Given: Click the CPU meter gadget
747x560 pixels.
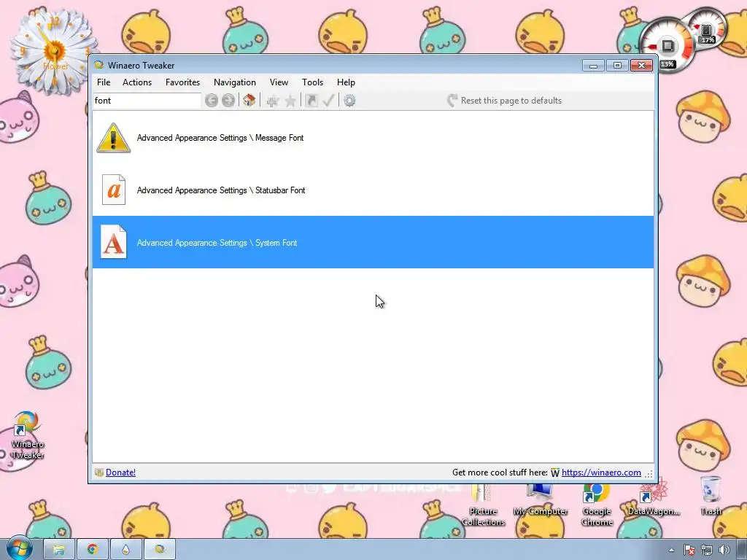Looking at the screenshot, I should (667, 46).
